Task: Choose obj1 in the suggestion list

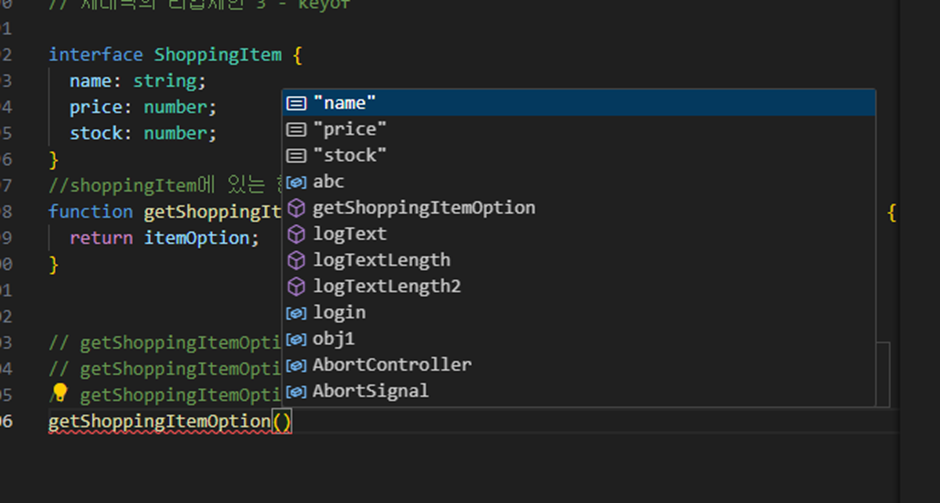Action: click(x=579, y=339)
